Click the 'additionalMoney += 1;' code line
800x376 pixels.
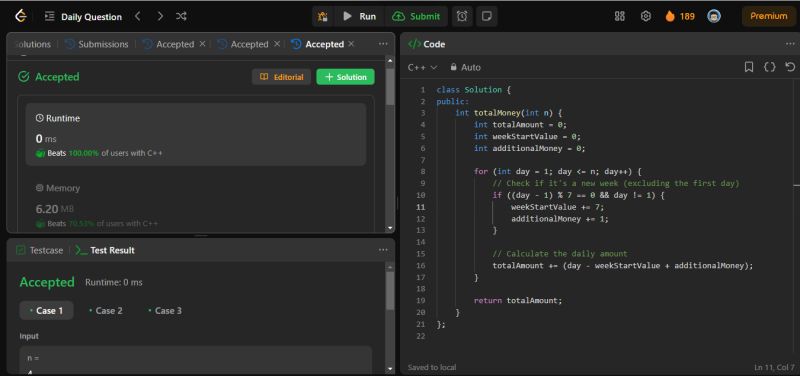560,219
